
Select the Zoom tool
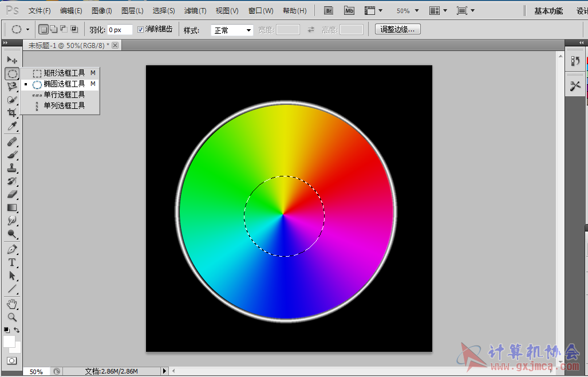click(12, 317)
